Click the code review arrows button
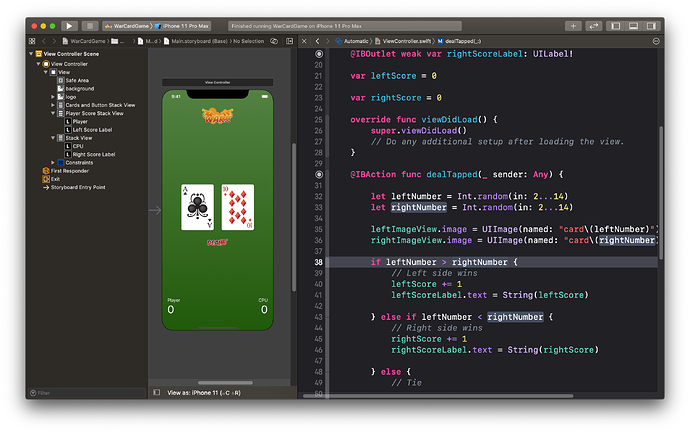 tap(593, 25)
